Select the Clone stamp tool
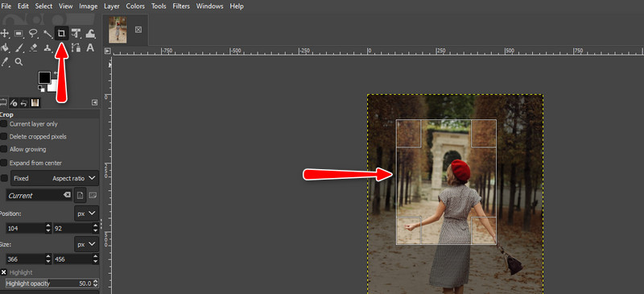 pyautogui.click(x=48, y=48)
